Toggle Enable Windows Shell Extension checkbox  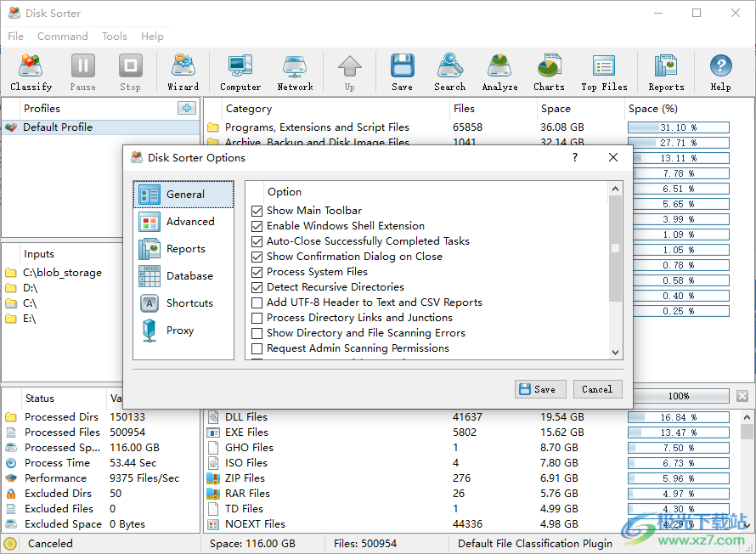pyautogui.click(x=257, y=226)
